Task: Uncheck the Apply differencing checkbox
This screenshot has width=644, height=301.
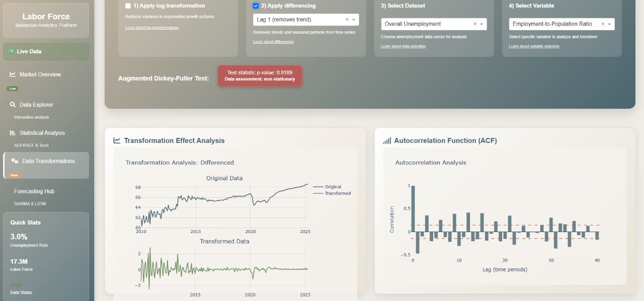Action: [x=256, y=6]
